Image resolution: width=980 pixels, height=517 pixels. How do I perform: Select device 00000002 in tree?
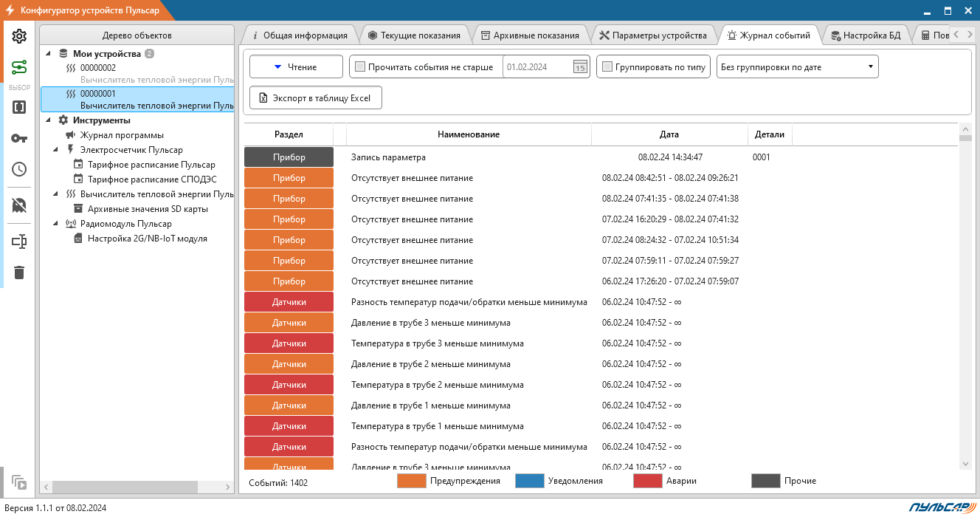point(137,73)
